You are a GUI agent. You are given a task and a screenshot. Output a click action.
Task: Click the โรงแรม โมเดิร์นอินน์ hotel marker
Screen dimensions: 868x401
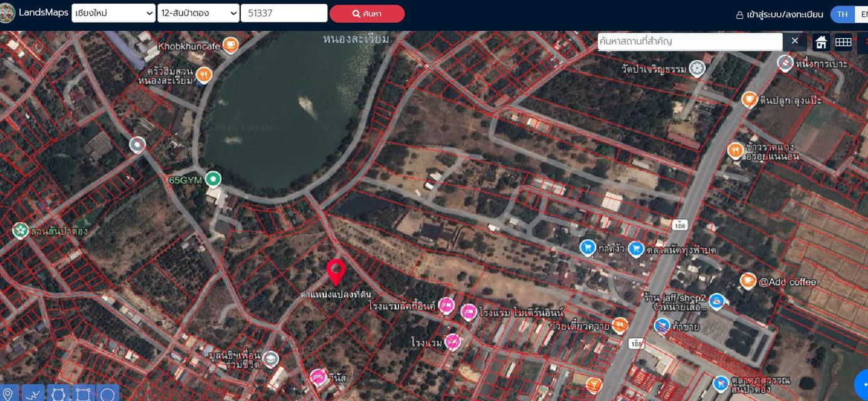pos(468,311)
